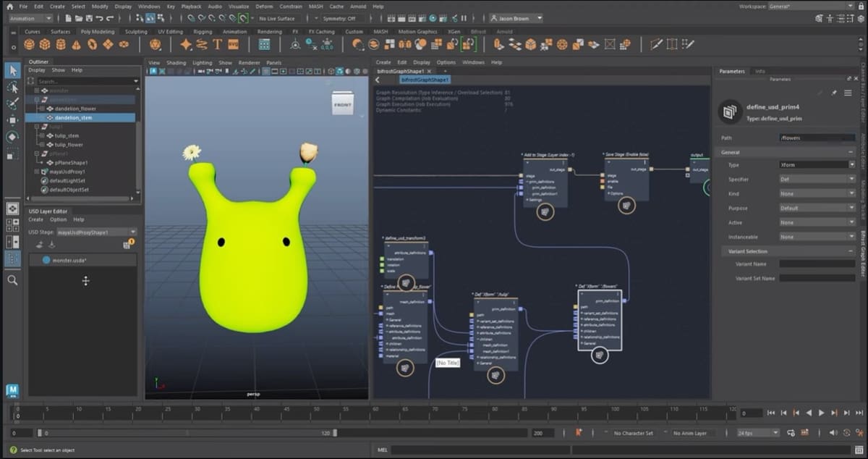Click the range slider bar right handle
Viewport: 868px width, 459px height.
[x=334, y=432]
